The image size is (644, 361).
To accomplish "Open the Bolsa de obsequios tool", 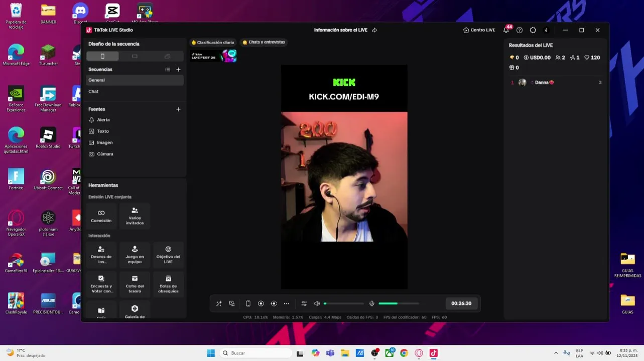I will tap(168, 284).
